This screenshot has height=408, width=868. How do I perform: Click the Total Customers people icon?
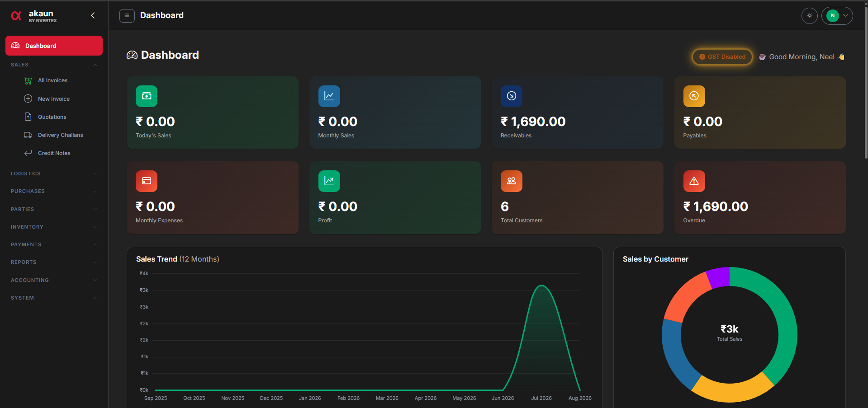coord(512,181)
